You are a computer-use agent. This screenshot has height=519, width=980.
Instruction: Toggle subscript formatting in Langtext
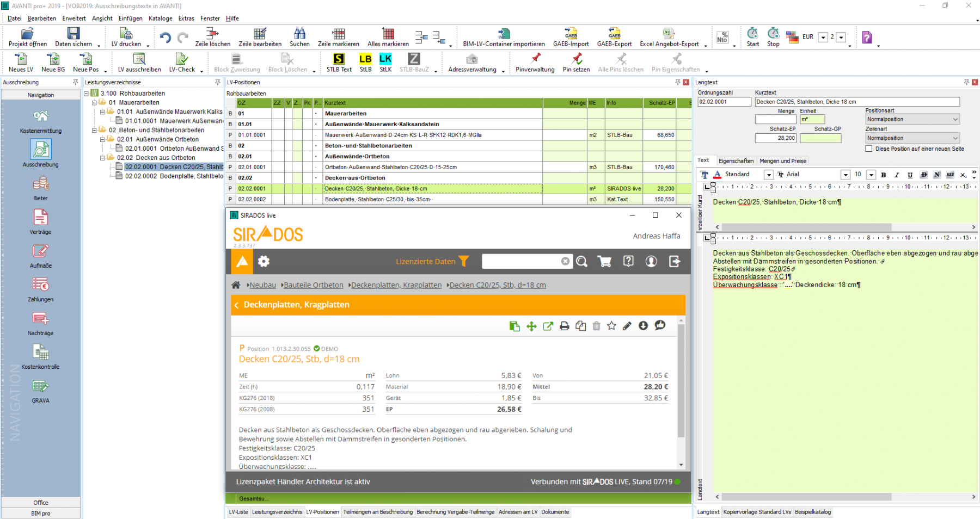(x=963, y=175)
